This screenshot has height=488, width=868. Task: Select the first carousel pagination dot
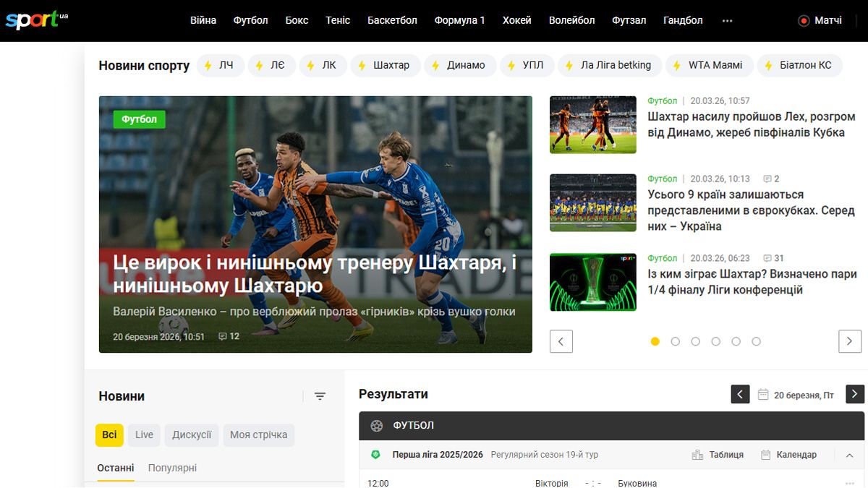tap(655, 341)
